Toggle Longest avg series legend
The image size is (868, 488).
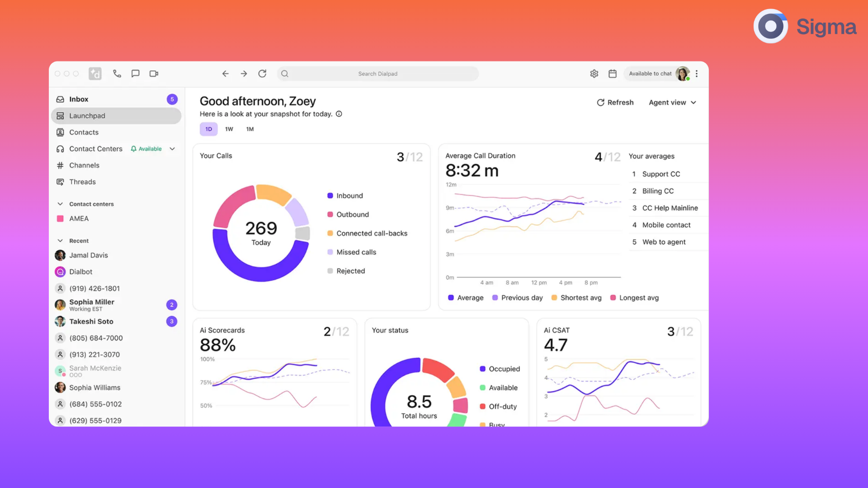[x=634, y=298]
